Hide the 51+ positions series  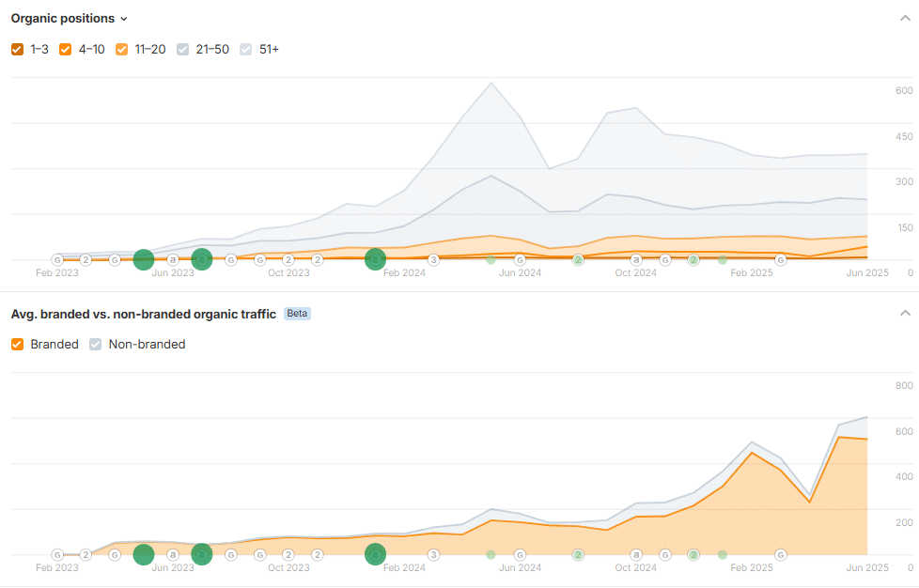[246, 49]
